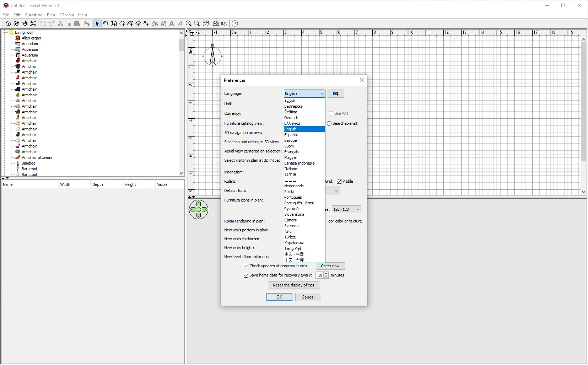Click the Create photo camera icon
This screenshot has width=588, height=365.
[216, 23]
